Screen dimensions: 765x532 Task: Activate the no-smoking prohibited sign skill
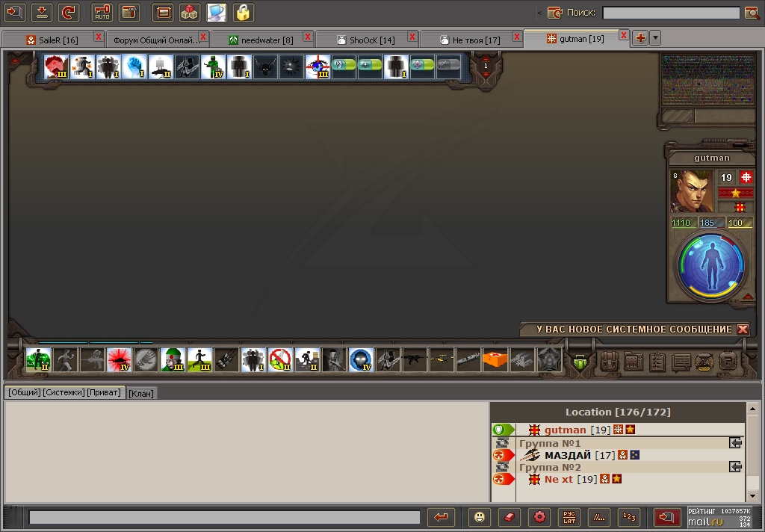pos(279,359)
